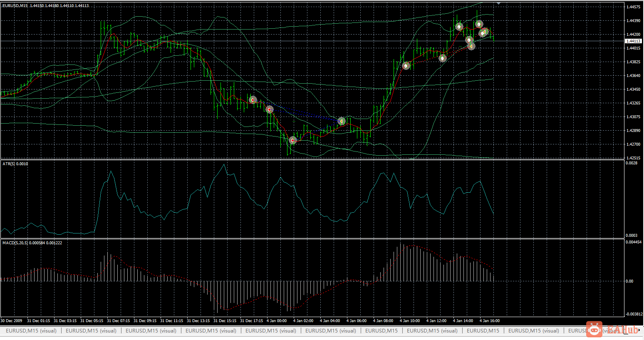The width and height of the screenshot is (644, 340).
Task: Click the second red sell arrow marker
Action: pos(270,109)
